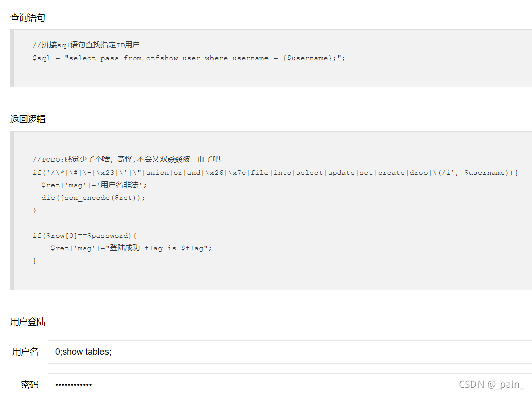
Task: Click the line "$ret['msg']='用户名非法';"
Action: click(x=94, y=185)
